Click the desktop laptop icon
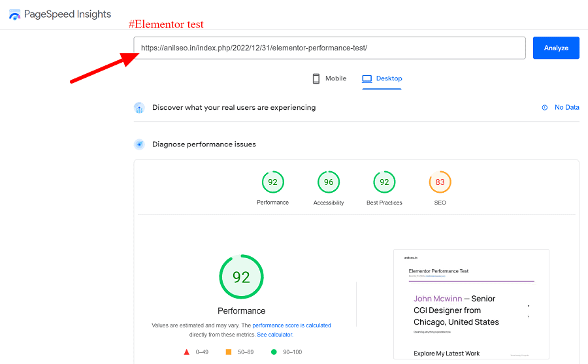The image size is (588, 364). click(x=367, y=79)
